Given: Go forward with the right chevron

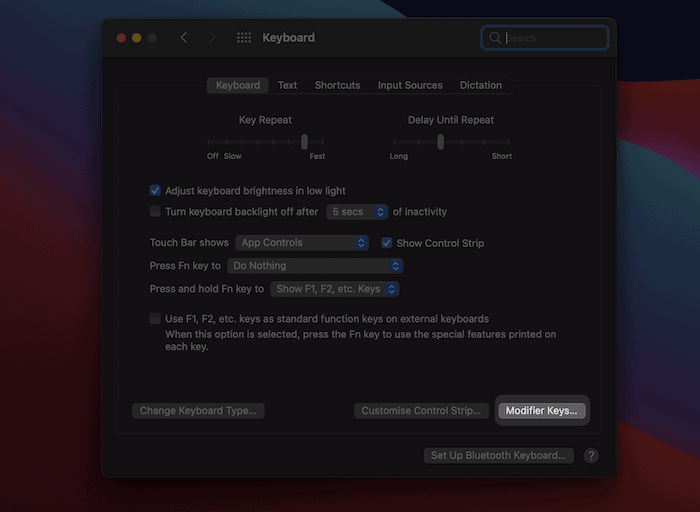Looking at the screenshot, I should 212,37.
